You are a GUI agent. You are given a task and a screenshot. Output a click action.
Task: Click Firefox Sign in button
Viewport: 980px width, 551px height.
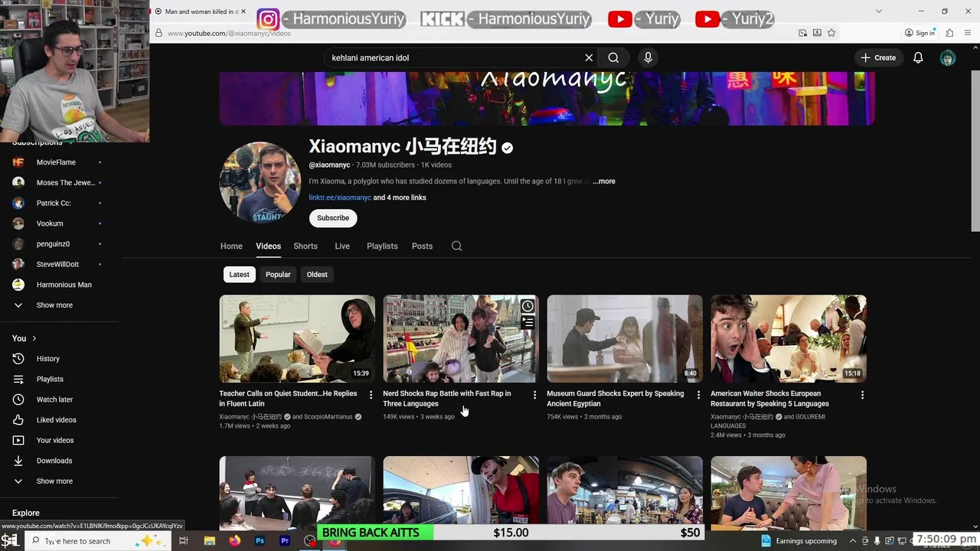(920, 33)
